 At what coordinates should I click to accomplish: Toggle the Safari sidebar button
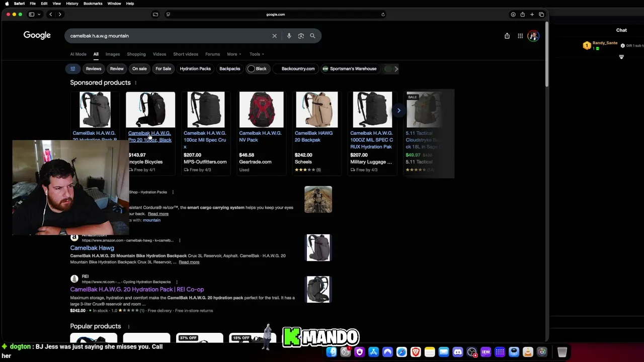pyautogui.click(x=31, y=15)
